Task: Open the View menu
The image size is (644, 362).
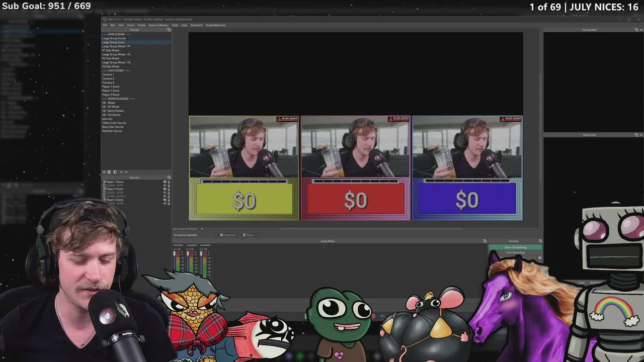Action: (x=121, y=25)
